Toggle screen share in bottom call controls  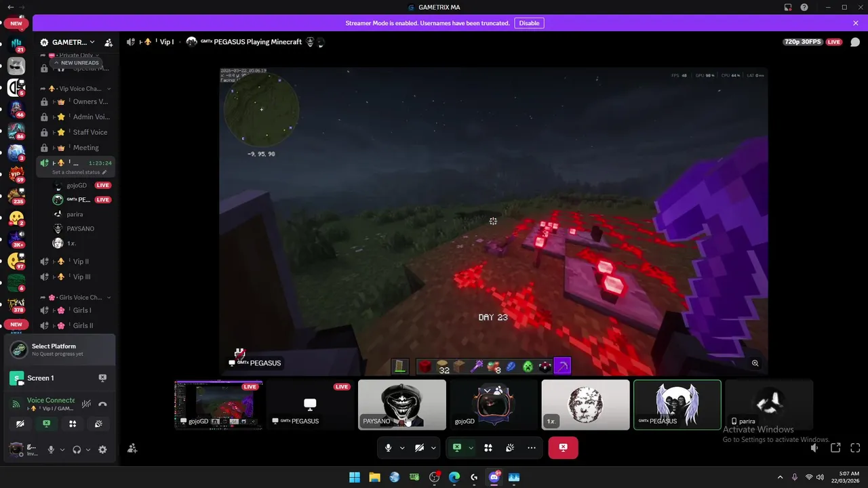[x=457, y=447]
